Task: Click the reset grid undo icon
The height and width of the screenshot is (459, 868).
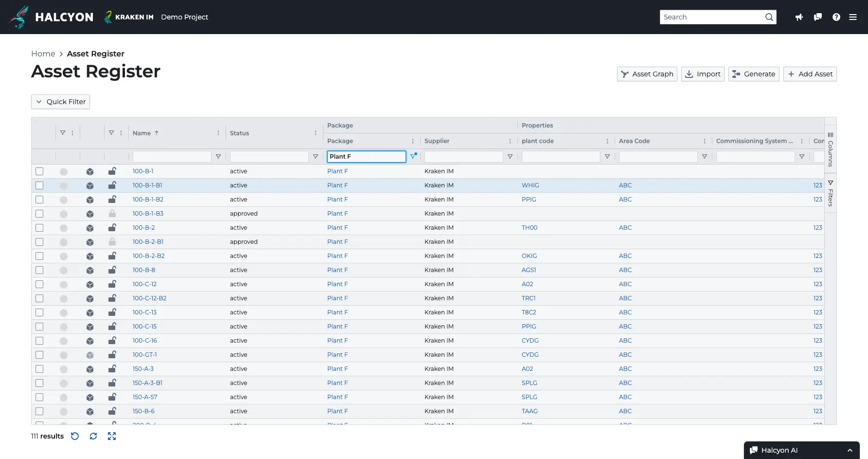Action: [x=75, y=436]
